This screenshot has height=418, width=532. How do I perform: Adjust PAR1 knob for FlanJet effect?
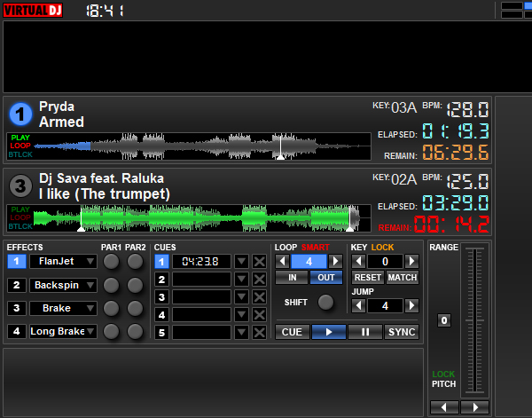coord(112,262)
